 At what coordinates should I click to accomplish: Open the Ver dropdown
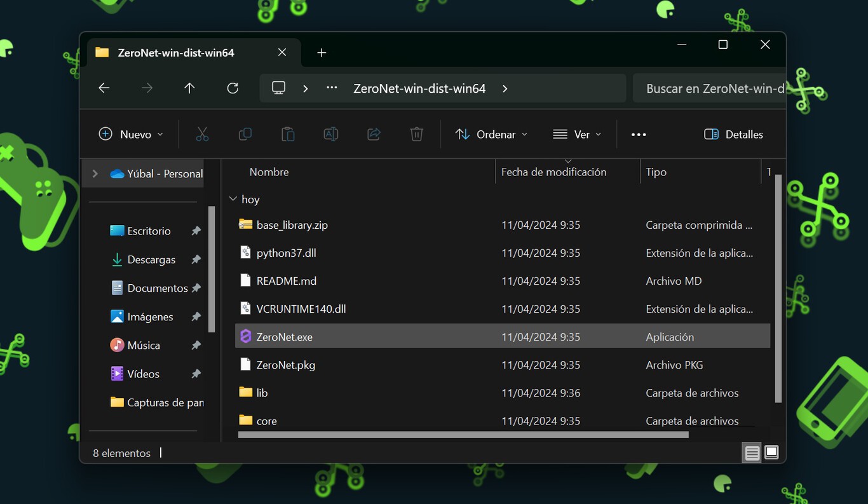click(x=577, y=134)
